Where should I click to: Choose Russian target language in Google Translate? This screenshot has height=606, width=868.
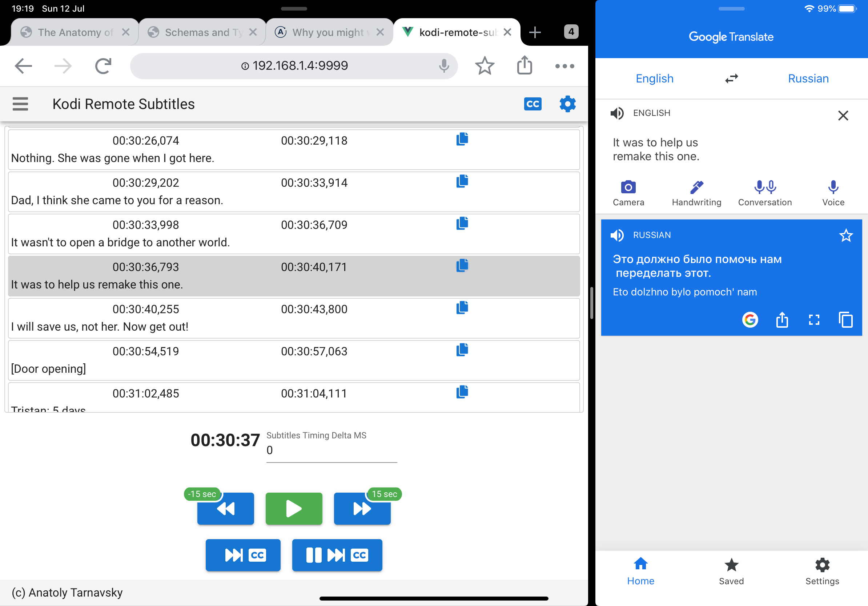[808, 78]
